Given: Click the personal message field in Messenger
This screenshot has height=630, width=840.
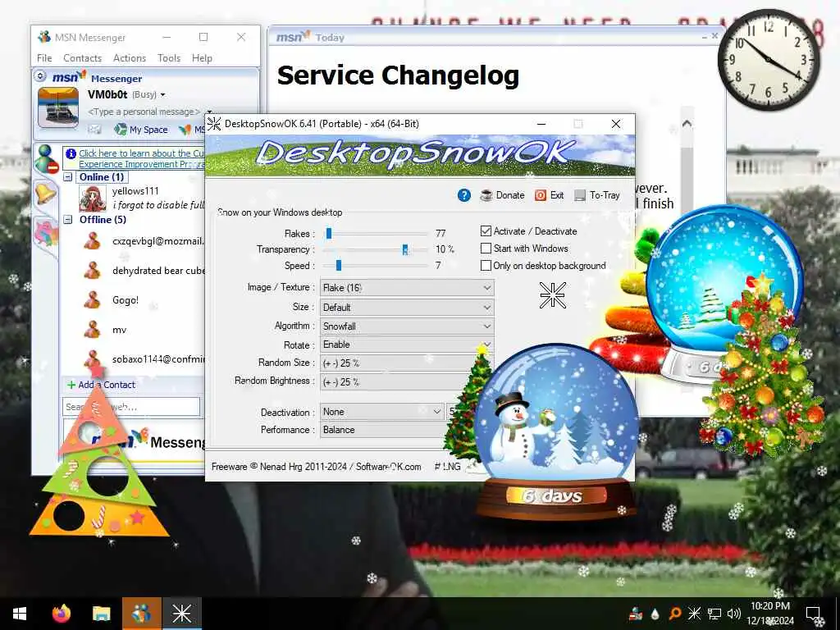Looking at the screenshot, I should pos(144,112).
